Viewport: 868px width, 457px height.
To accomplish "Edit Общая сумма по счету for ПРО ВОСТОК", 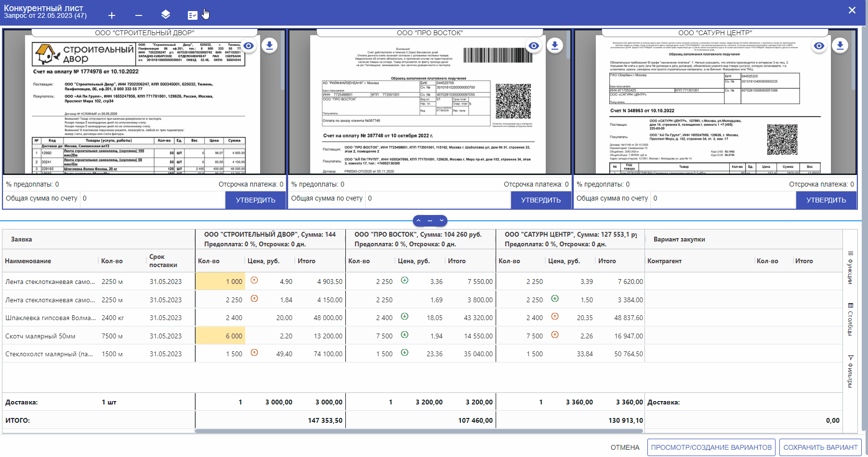I will pyautogui.click(x=438, y=199).
